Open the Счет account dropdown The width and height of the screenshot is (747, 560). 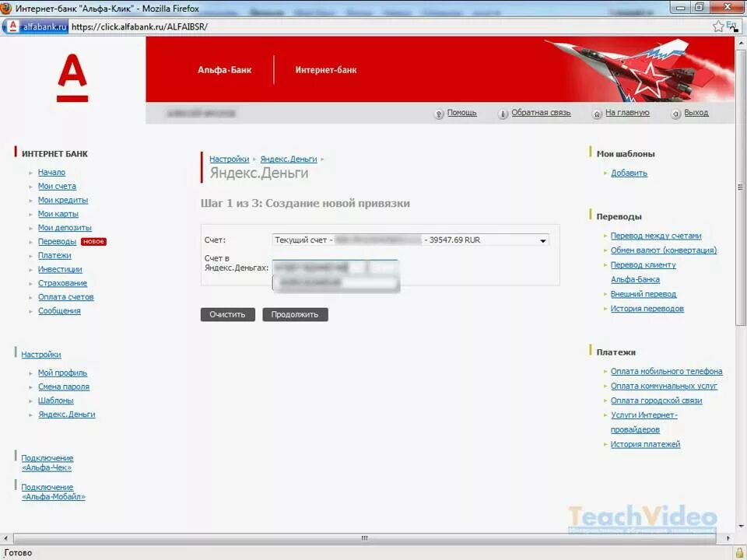coord(411,240)
